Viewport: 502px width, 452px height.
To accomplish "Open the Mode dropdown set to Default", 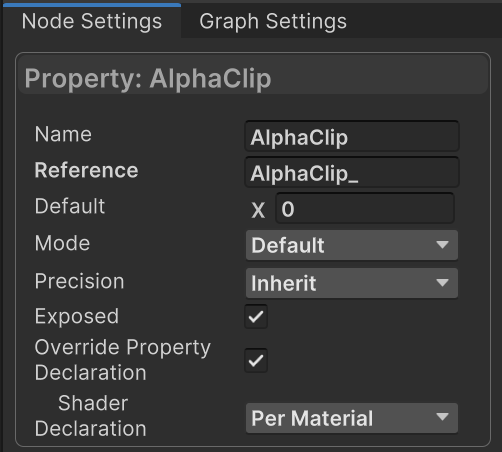I will (x=352, y=245).
